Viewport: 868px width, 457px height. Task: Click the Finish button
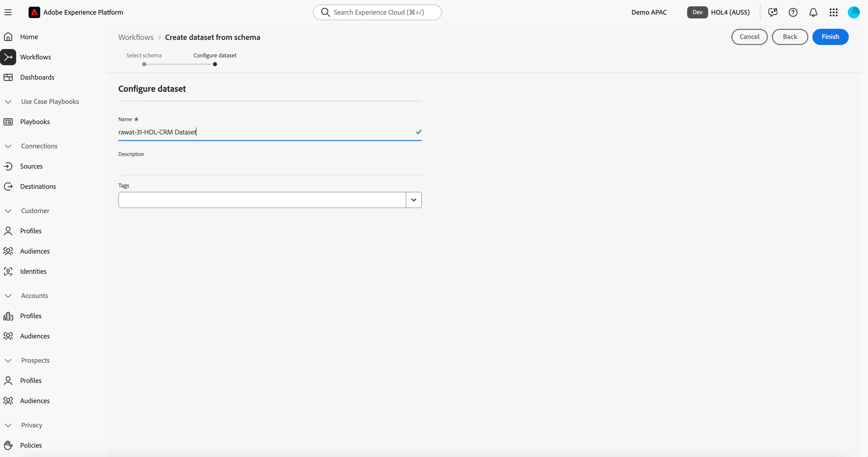point(830,37)
